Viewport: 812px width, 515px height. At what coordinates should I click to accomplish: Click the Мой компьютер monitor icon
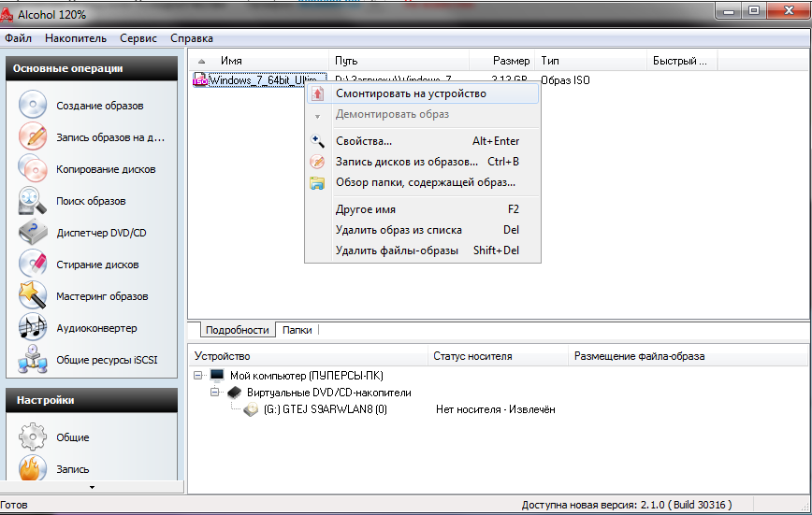pos(217,375)
